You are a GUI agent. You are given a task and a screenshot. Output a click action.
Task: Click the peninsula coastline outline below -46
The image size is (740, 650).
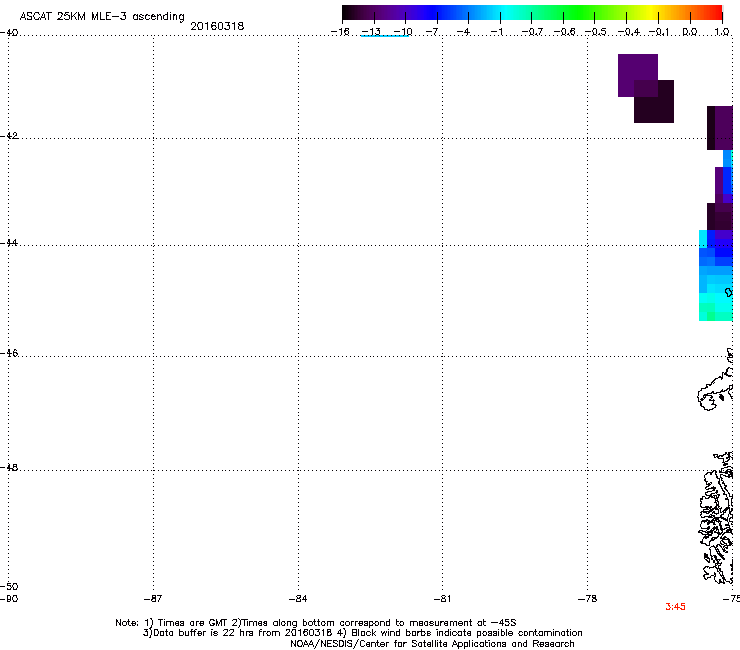point(715,380)
